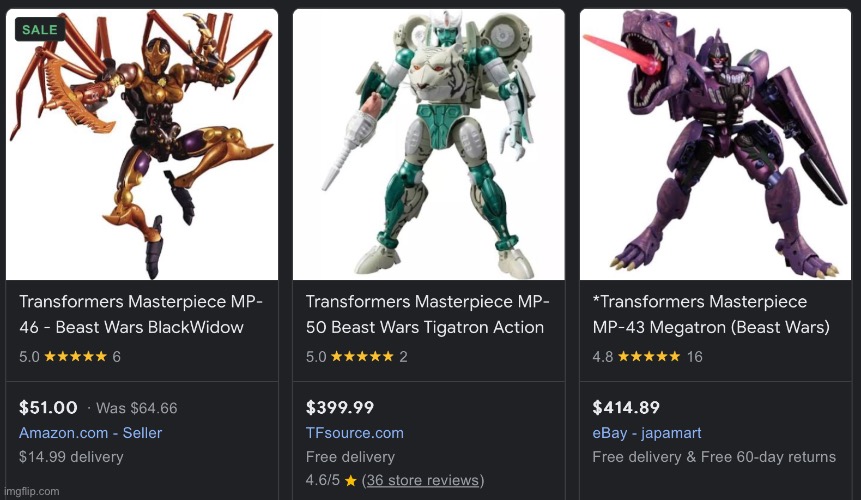861x500 pixels.
Task: Click Free delivery & Free 60-day returns text
Action: (713, 457)
